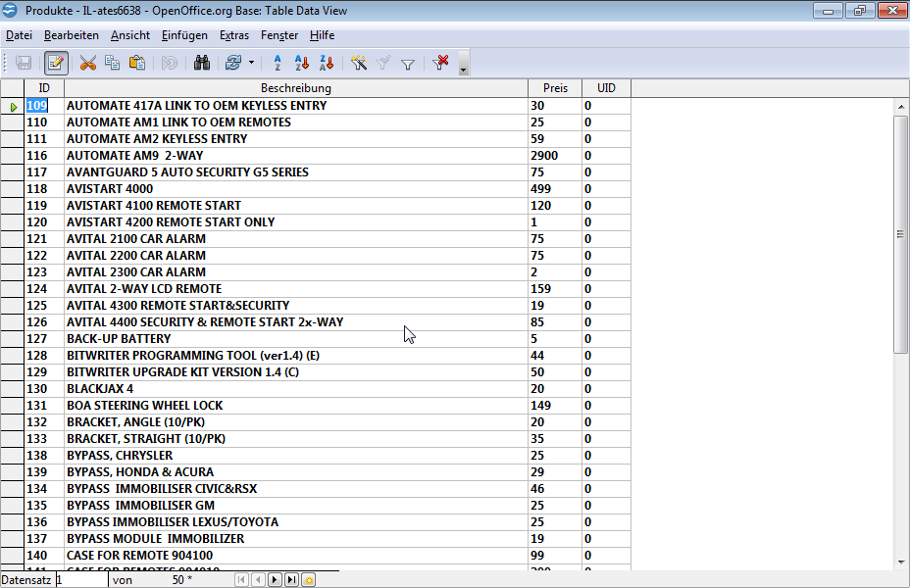
Task: Open the Datei menu
Action: coord(19,35)
